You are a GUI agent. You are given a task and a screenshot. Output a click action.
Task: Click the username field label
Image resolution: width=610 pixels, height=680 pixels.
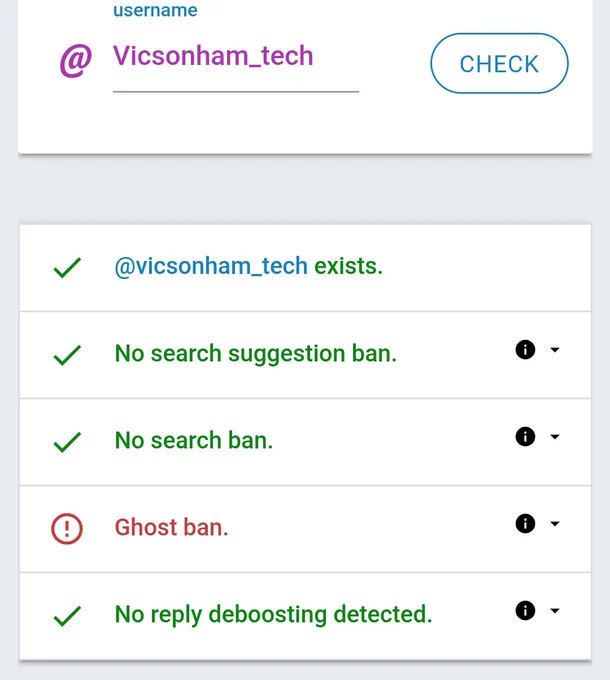tap(155, 10)
